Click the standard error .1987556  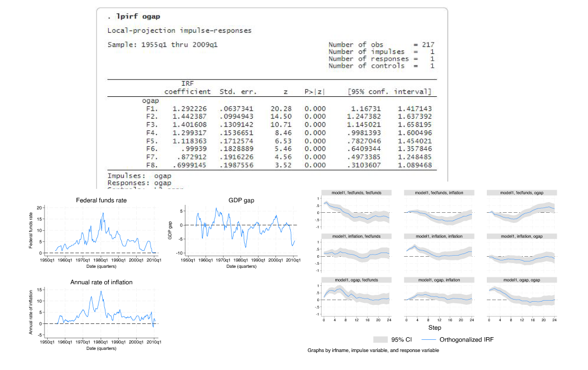tap(236, 165)
